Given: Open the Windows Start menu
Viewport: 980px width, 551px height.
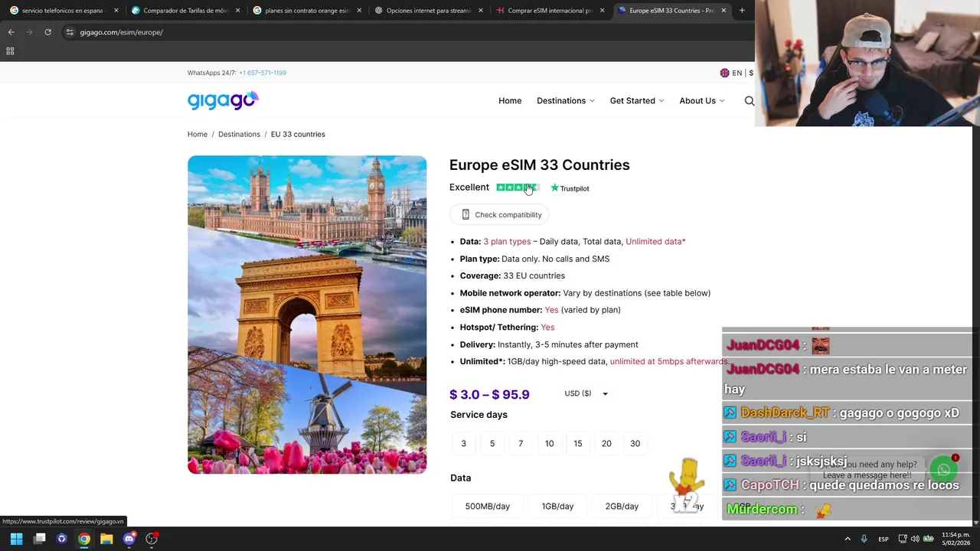Looking at the screenshot, I should click(x=16, y=539).
